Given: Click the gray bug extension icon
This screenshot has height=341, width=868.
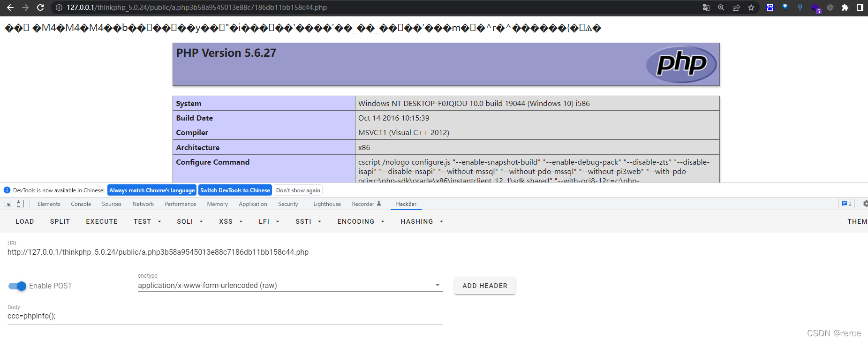Looking at the screenshot, I should pyautogui.click(x=830, y=8).
